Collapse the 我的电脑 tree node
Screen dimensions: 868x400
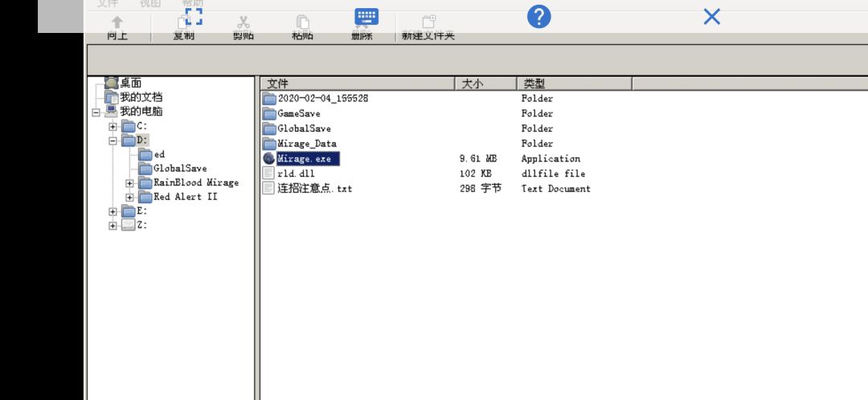point(96,112)
